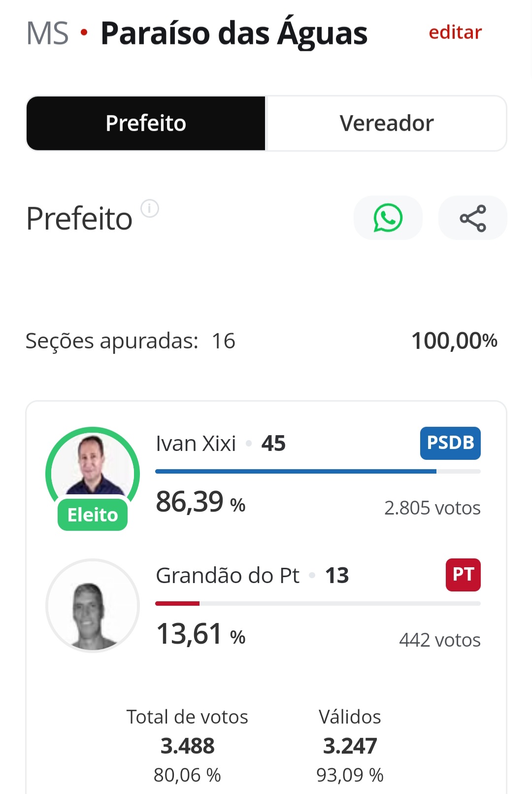Click the PSDB party badge
This screenshot has width=532, height=794.
(450, 443)
